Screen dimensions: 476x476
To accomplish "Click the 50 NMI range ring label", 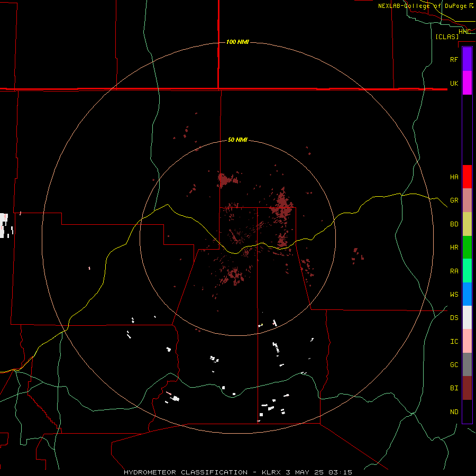I will (x=237, y=140).
